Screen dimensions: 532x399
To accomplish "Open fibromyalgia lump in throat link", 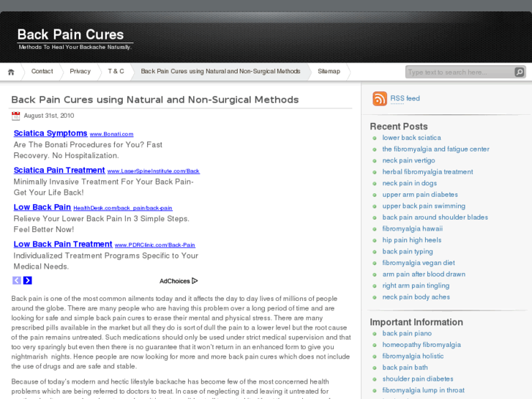I will [x=424, y=390].
